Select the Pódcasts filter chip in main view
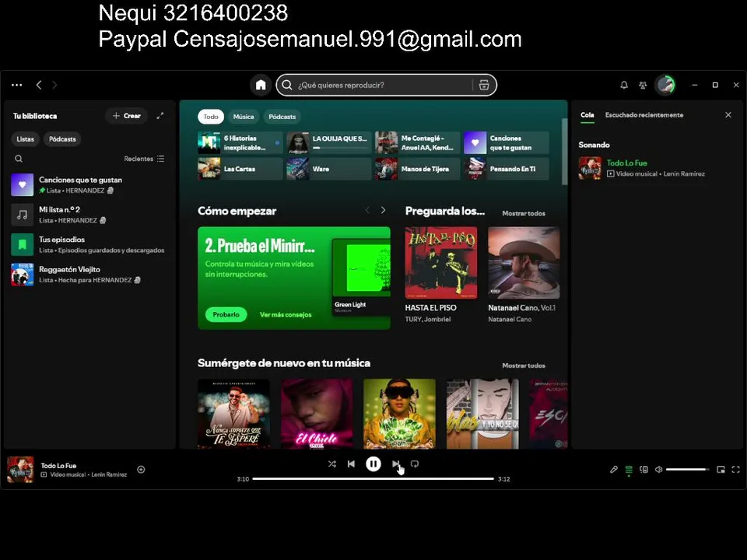The height and width of the screenshot is (560, 747). tap(282, 117)
